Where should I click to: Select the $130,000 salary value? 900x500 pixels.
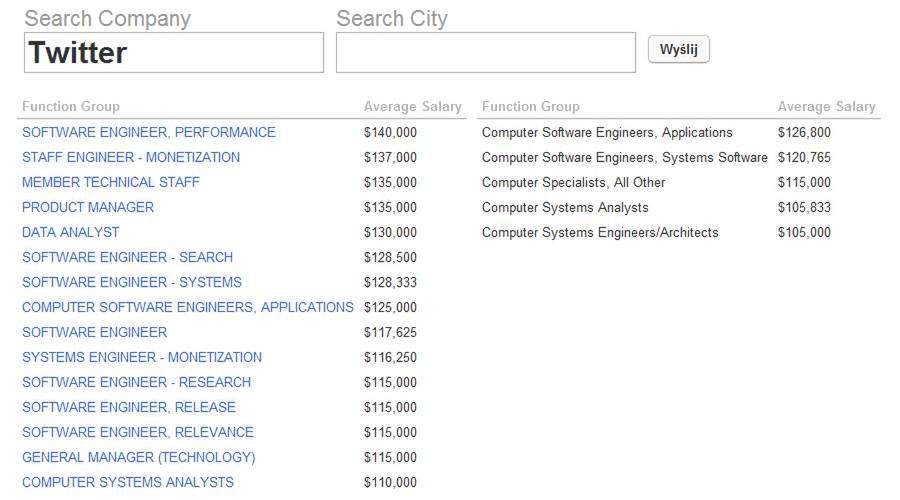[390, 232]
